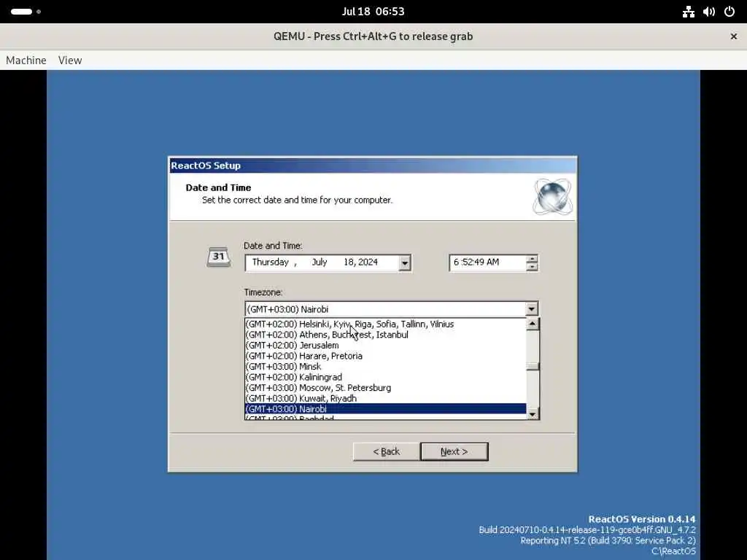Select Kuwait, Riyadh timezone
Image resolution: width=747 pixels, height=560 pixels.
point(385,398)
